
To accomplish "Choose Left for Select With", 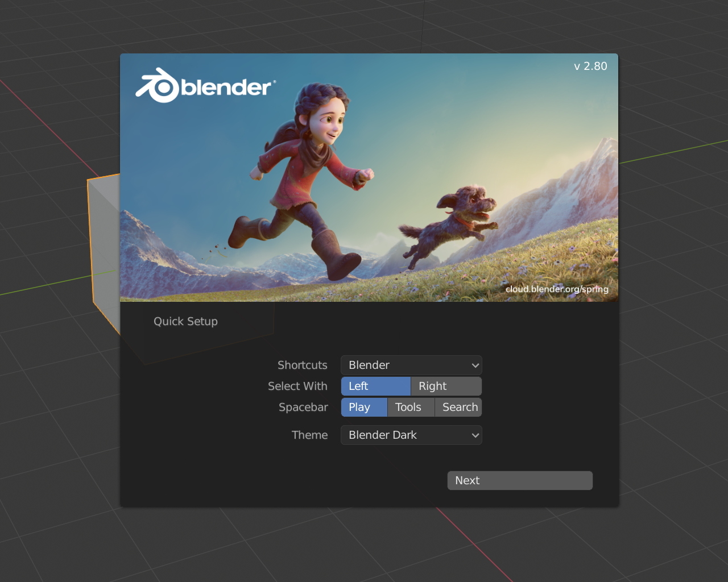I will point(375,386).
